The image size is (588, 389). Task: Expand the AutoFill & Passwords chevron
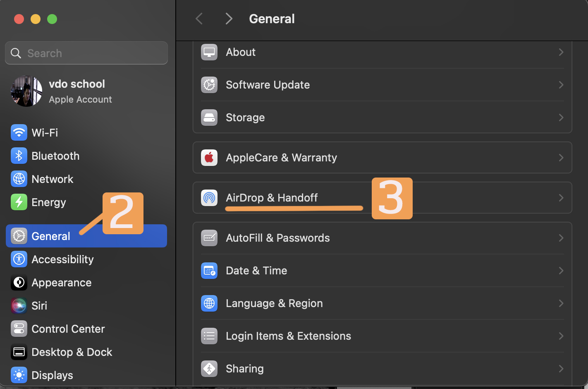click(561, 238)
